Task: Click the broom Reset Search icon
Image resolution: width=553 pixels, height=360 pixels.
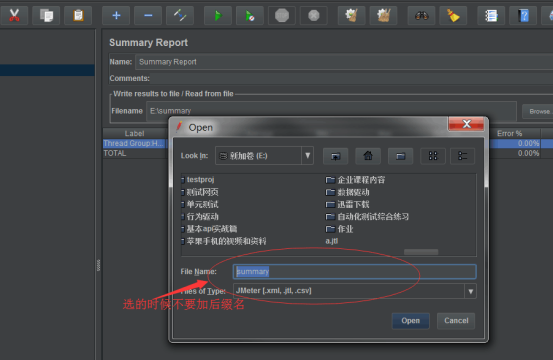Action: [x=453, y=16]
